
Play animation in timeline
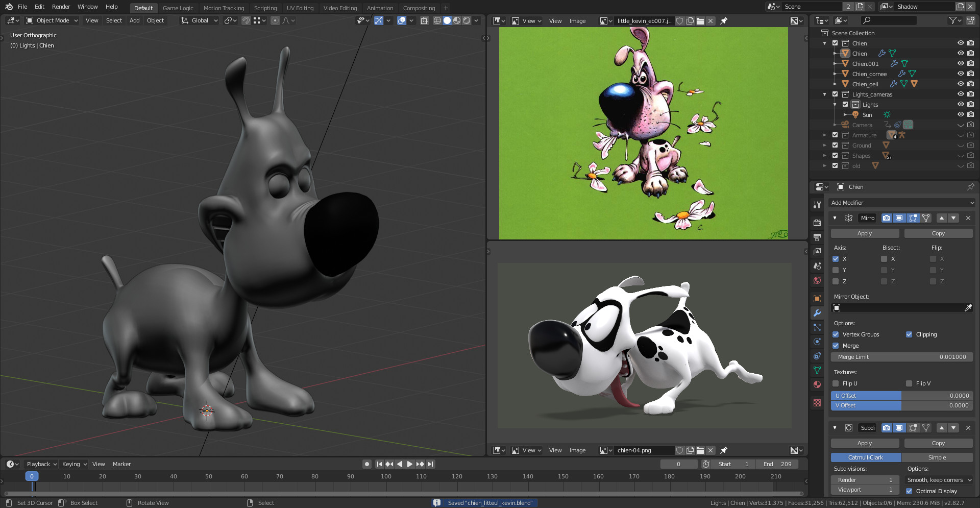click(x=409, y=464)
